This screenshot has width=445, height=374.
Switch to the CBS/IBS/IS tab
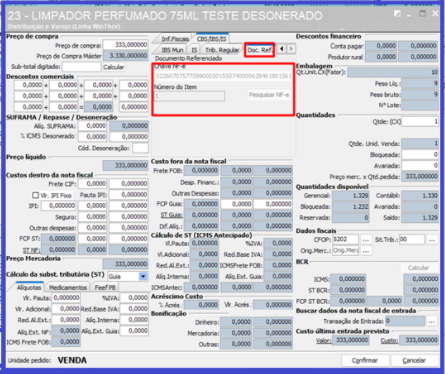211,39
